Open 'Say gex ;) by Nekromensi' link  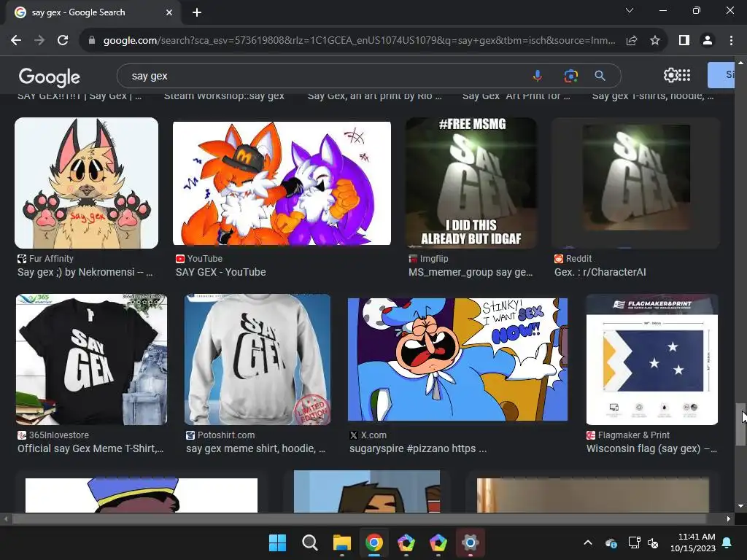[85, 273]
